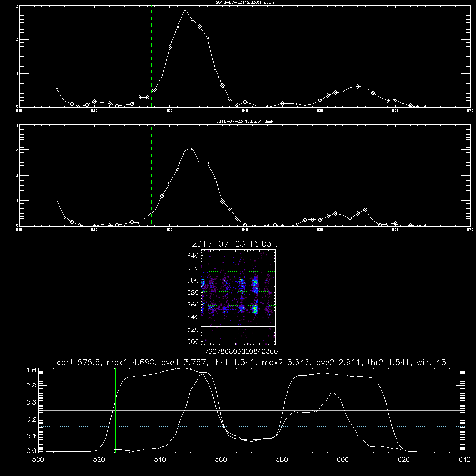The image size is (476, 476).
Task: Select the heatmap title 2016-07-23T15:03:01
Action: pyautogui.click(x=238, y=244)
